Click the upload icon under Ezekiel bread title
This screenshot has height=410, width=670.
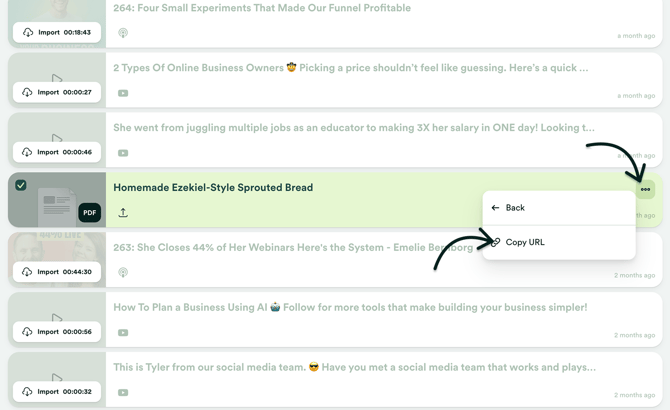tap(123, 212)
